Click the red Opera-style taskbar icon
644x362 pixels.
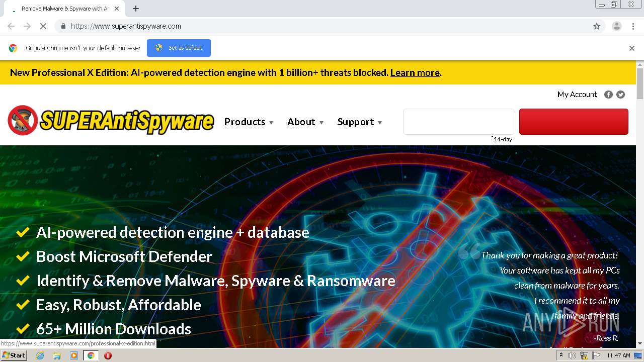[x=108, y=355]
